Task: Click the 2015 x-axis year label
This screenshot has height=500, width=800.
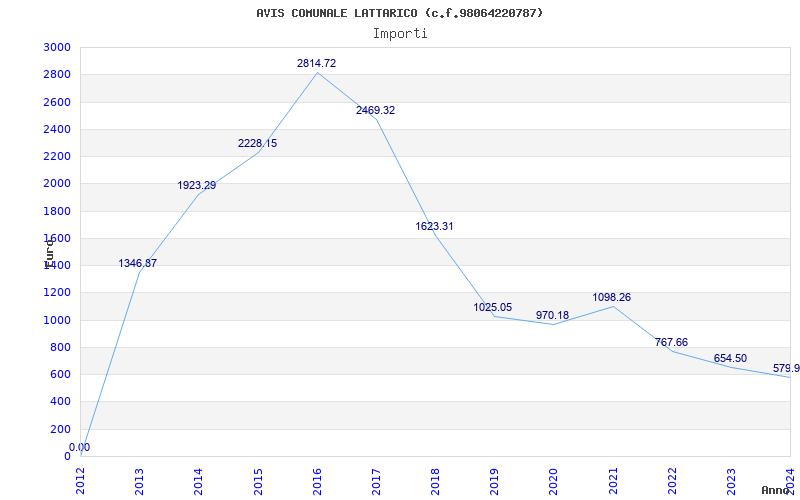Action: [x=258, y=482]
